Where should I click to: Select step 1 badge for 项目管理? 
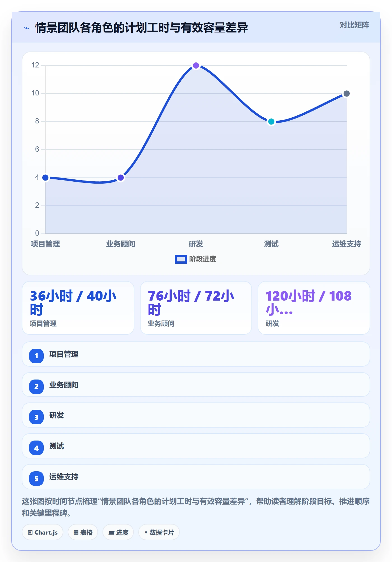36,356
